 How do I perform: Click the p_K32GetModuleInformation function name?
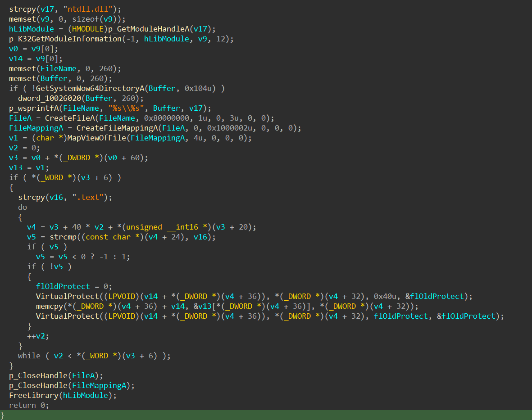coord(65,39)
